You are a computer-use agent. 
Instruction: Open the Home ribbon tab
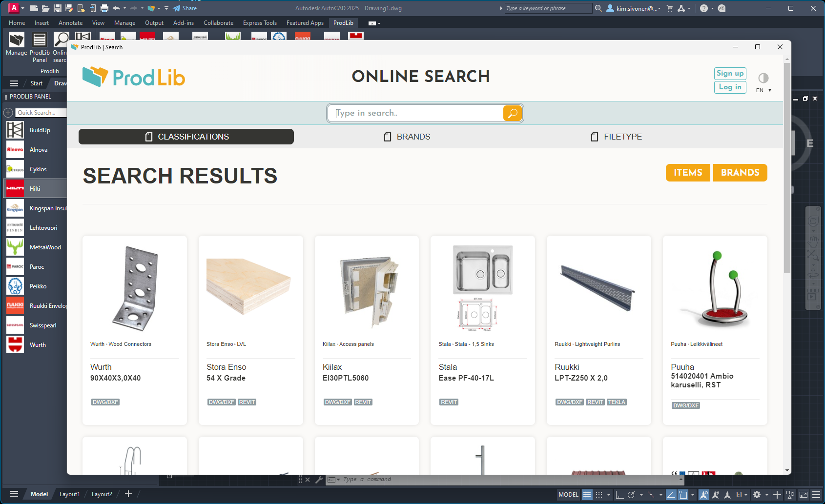[17, 23]
